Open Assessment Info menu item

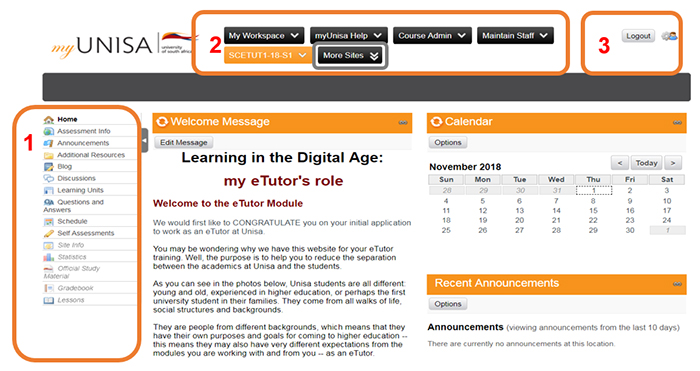(x=83, y=131)
